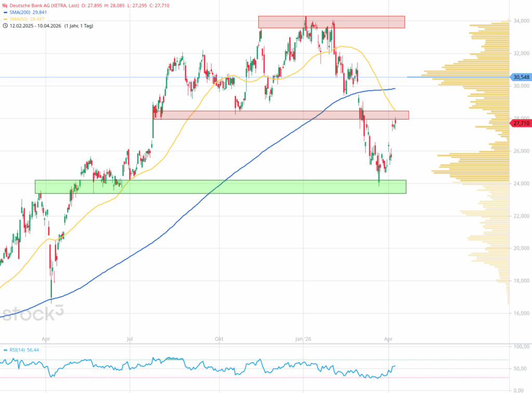Click the clock icon next to date range

(x=5, y=25)
